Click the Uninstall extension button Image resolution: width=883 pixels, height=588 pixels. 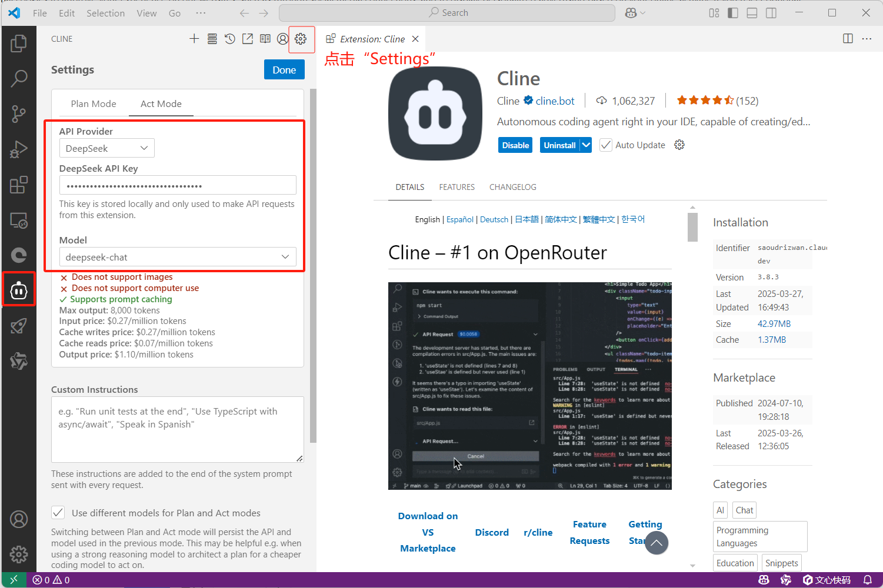pyautogui.click(x=559, y=145)
